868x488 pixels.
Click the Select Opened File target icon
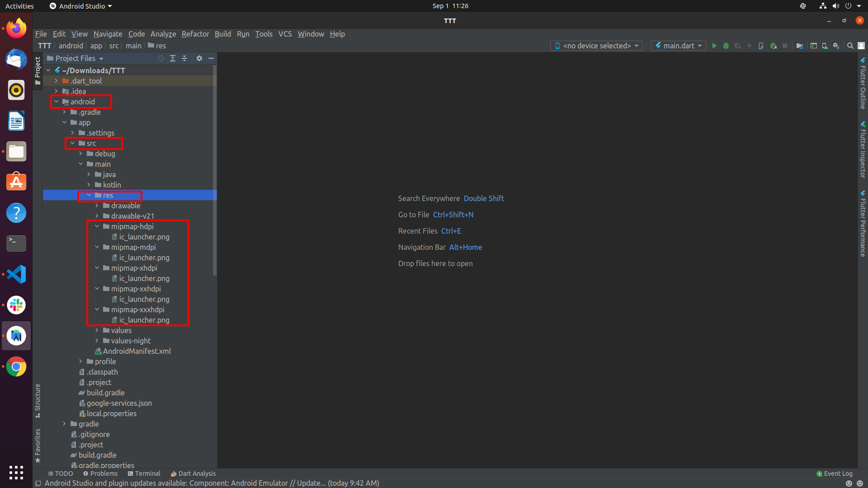point(160,58)
